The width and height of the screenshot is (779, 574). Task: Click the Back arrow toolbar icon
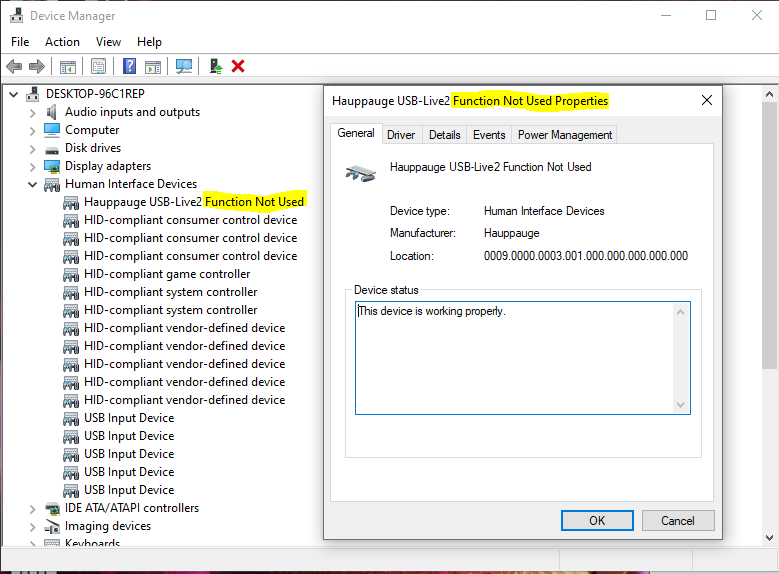coord(14,66)
